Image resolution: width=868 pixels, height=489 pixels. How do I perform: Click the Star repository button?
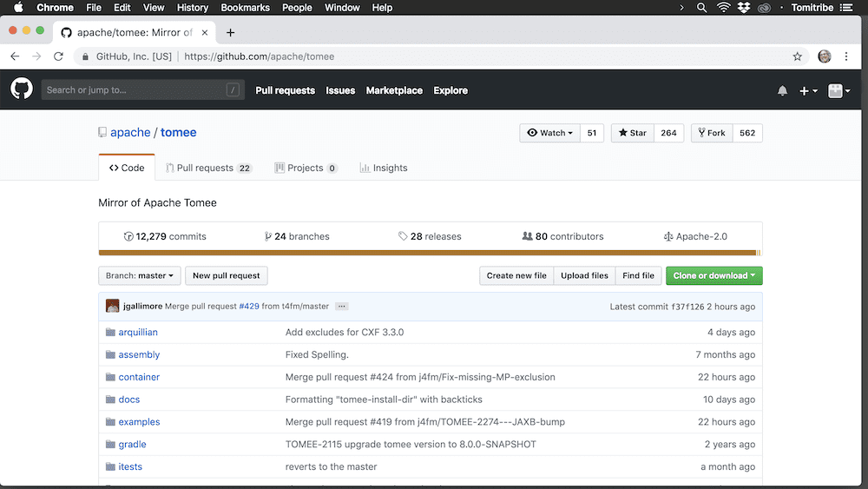[633, 133]
